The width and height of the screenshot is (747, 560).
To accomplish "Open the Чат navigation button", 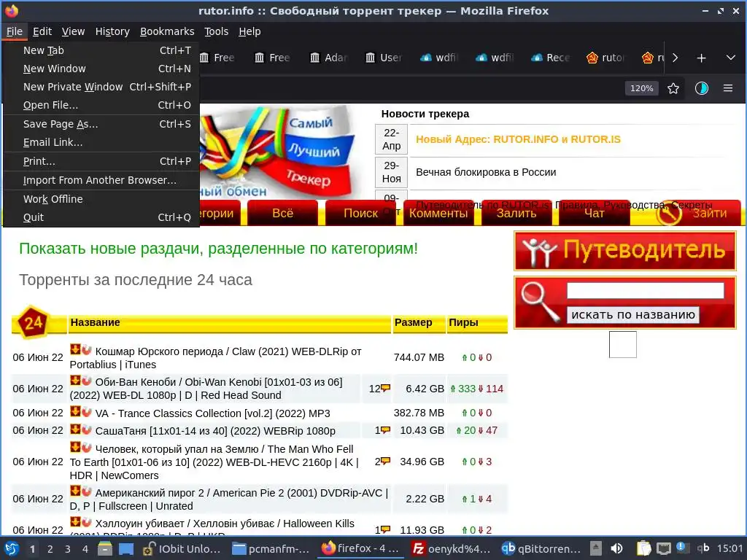I will tap(594, 213).
